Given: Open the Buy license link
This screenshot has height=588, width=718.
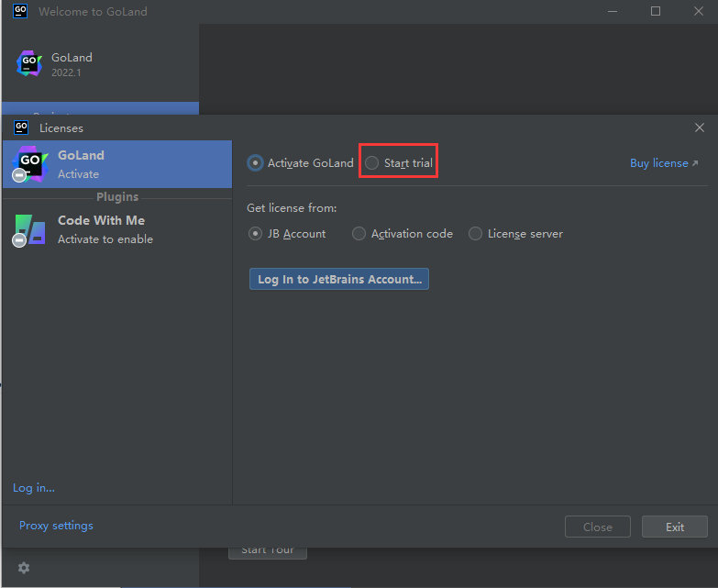Looking at the screenshot, I should pos(664,163).
